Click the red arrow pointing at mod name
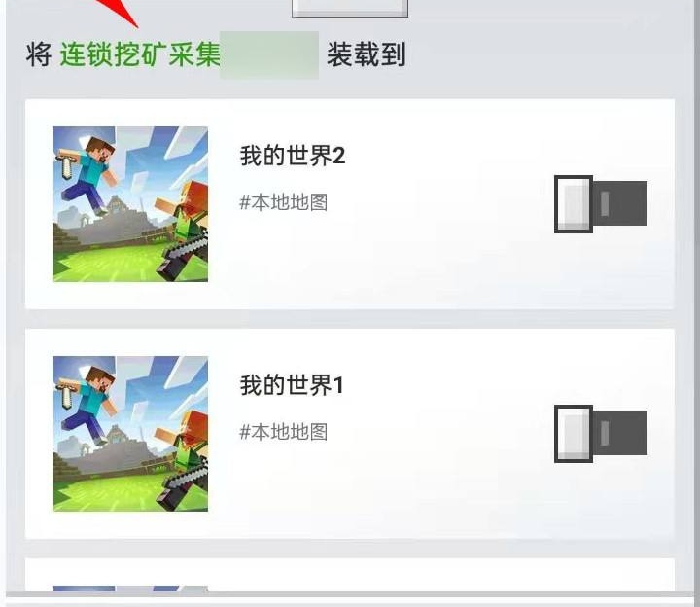 (119, 13)
